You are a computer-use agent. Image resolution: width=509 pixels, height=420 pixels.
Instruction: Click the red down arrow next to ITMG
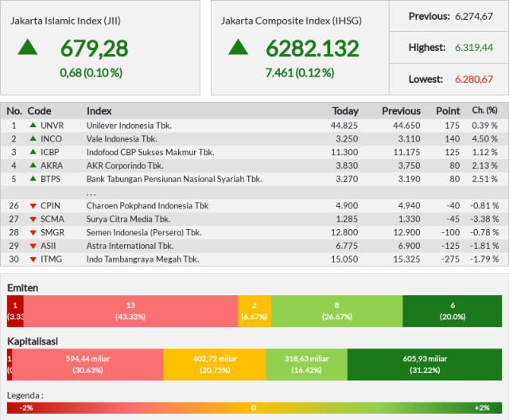[x=33, y=259]
